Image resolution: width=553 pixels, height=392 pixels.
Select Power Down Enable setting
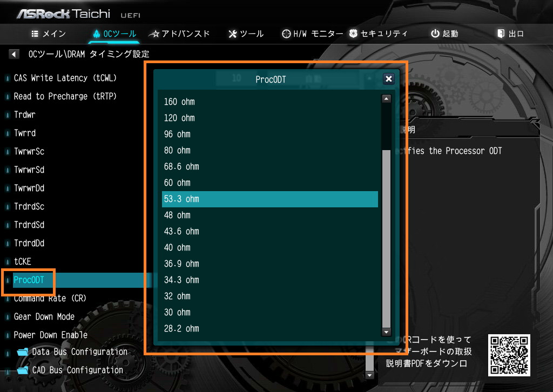pyautogui.click(x=50, y=335)
